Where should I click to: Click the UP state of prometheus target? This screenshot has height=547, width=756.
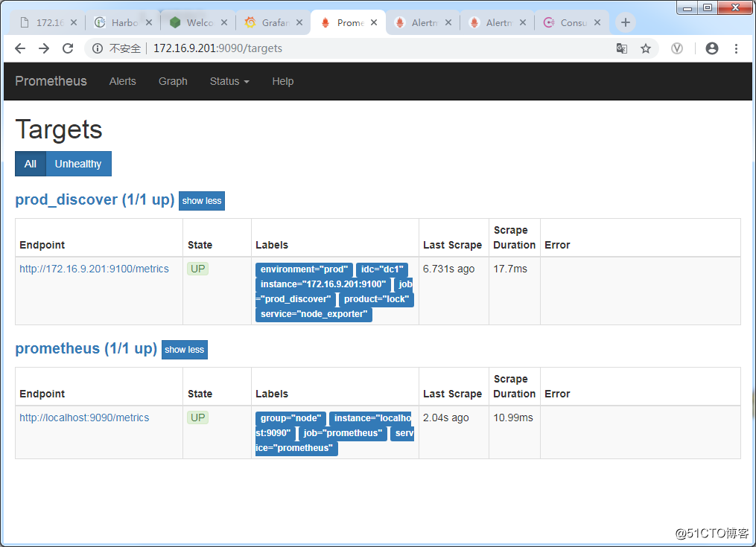coord(197,418)
